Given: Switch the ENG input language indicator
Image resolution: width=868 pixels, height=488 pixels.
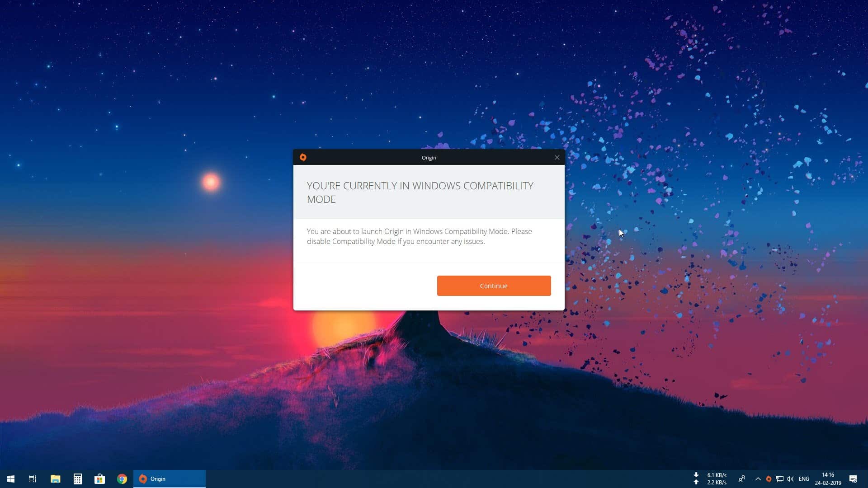Looking at the screenshot, I should tap(804, 479).
